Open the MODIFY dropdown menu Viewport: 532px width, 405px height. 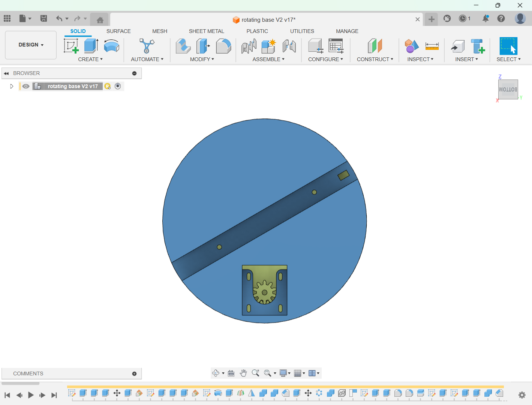coord(202,59)
